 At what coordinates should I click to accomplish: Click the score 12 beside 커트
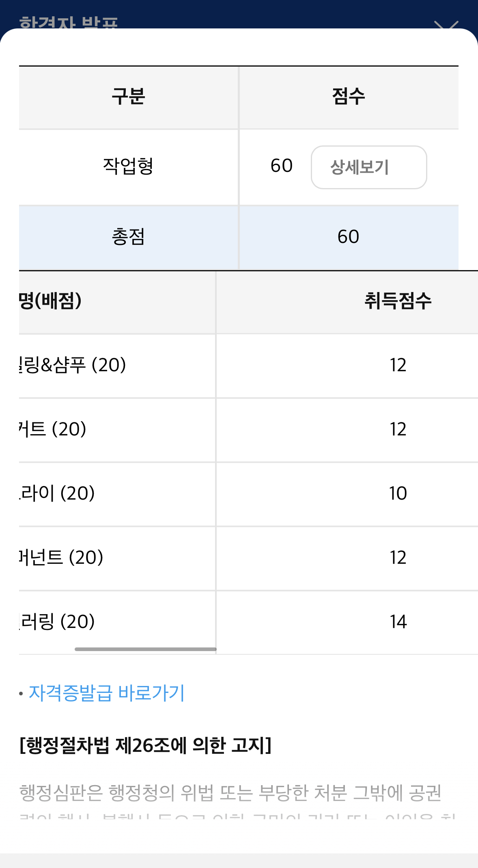[400, 429]
